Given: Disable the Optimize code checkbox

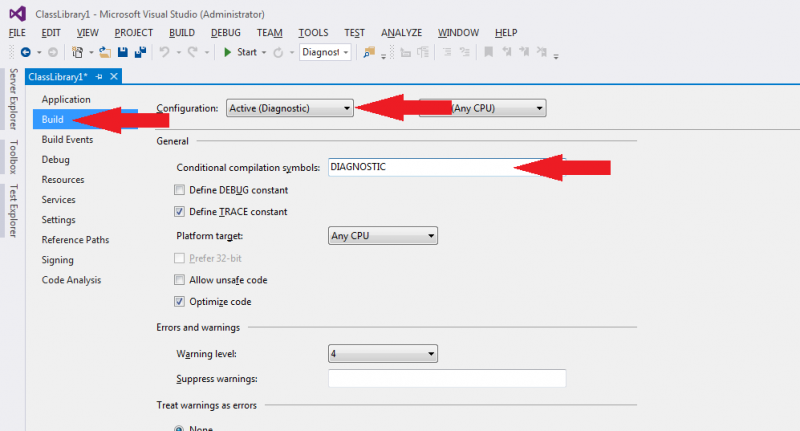Looking at the screenshot, I should pyautogui.click(x=179, y=301).
